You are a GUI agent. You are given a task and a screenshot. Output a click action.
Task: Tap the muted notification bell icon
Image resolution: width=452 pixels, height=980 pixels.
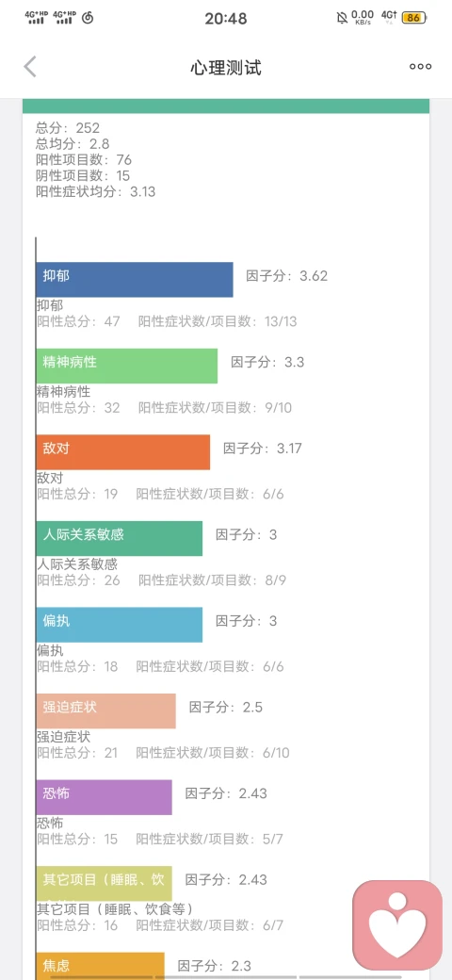342,18
